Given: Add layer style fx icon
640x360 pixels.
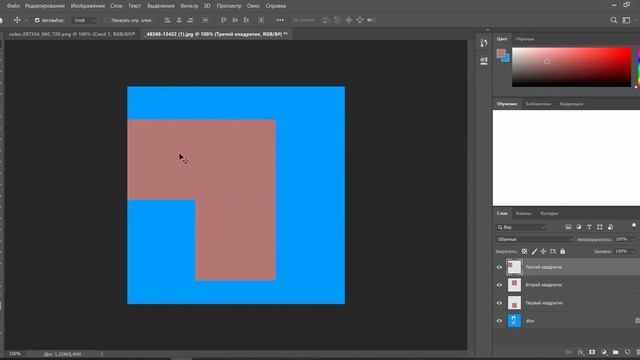Looking at the screenshot, I should [x=580, y=352].
